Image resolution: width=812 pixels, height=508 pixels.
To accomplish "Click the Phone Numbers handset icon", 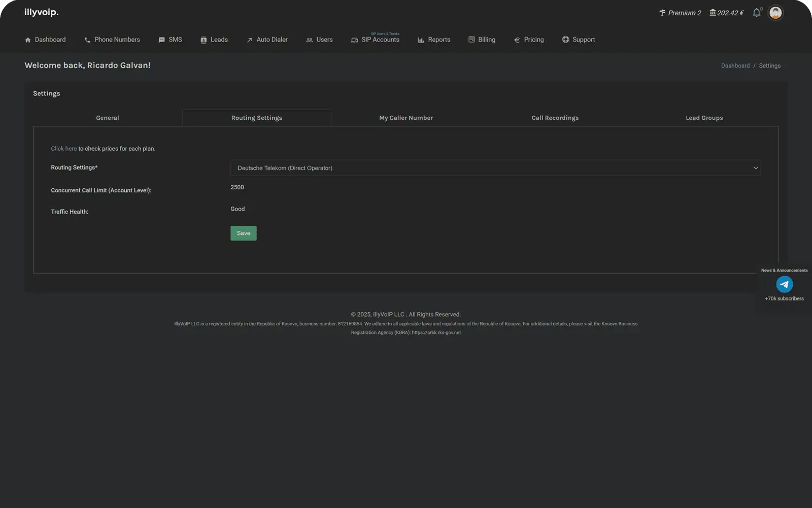I will pos(87,40).
